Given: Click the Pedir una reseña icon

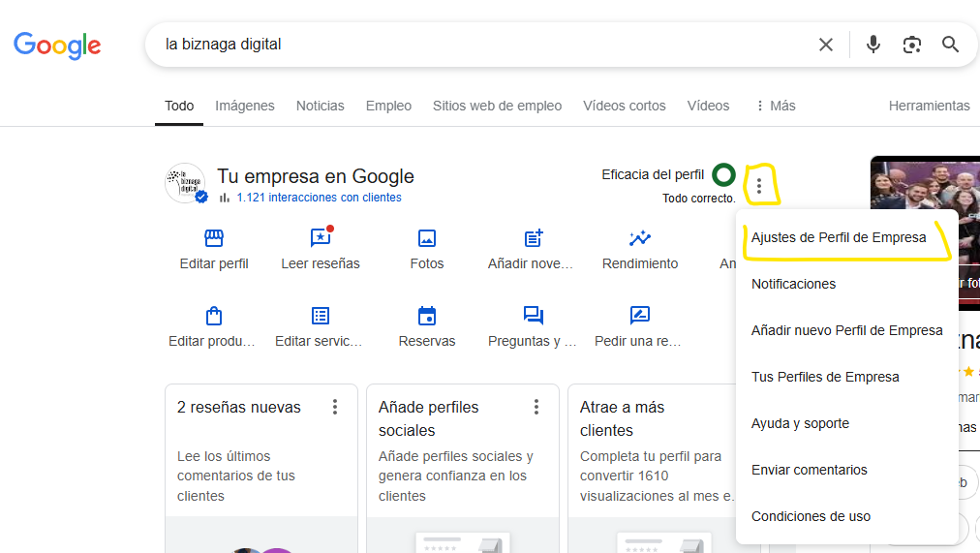Looking at the screenshot, I should tap(640, 316).
